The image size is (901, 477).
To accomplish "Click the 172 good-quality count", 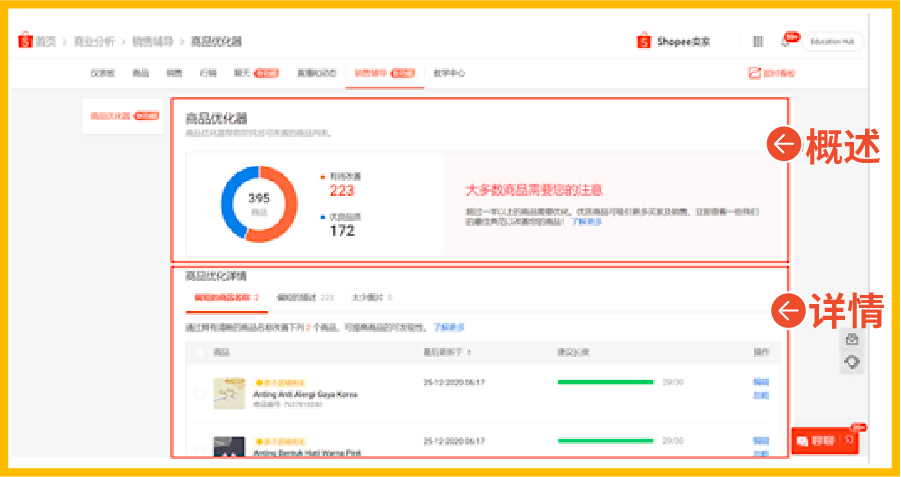I will tap(342, 230).
